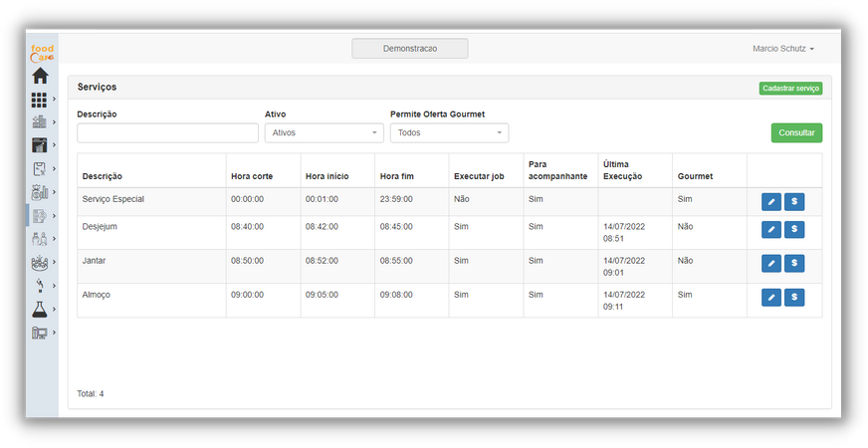This screenshot has width=868, height=448.
Task: Edit the Desjejum service with pencil icon
Action: coord(771,229)
